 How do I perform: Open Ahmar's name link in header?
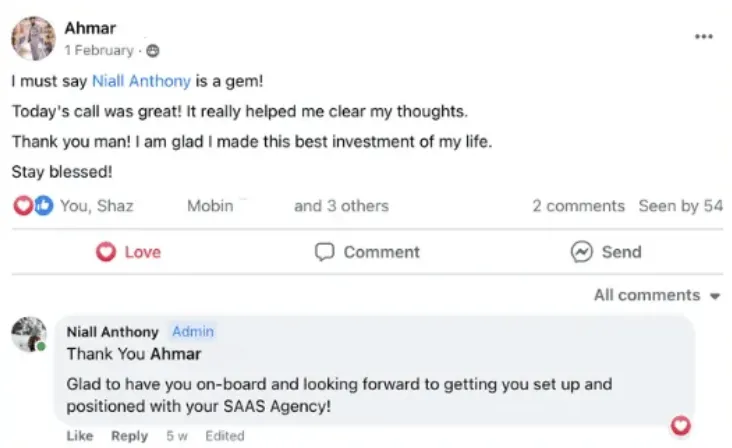tap(90, 28)
